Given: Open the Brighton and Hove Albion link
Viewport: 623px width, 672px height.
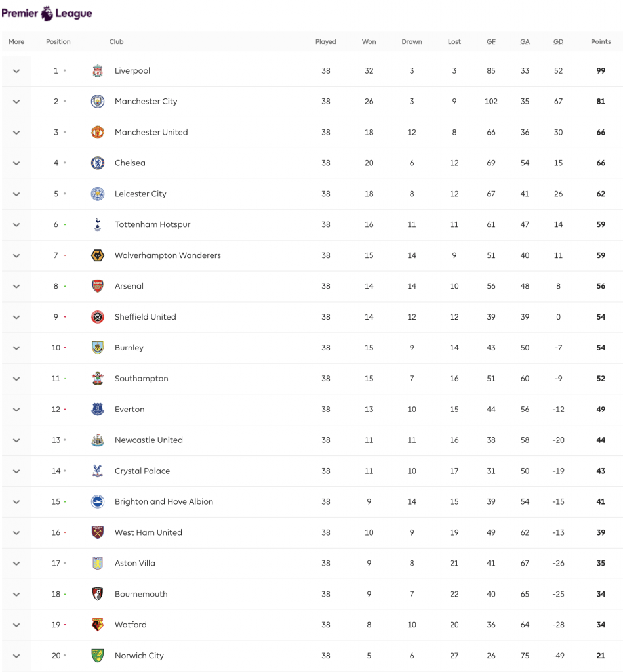Looking at the screenshot, I should (x=163, y=501).
